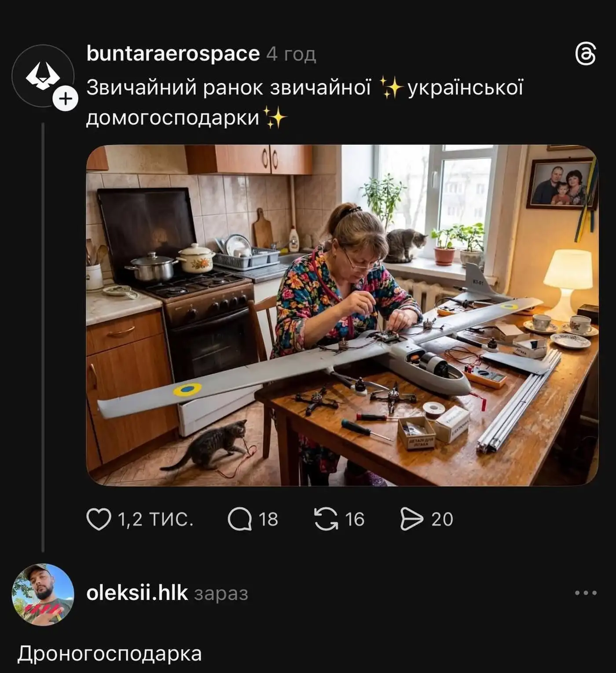
Task: Open post text "Звичайний ранок звичайної"
Action: [x=229, y=88]
